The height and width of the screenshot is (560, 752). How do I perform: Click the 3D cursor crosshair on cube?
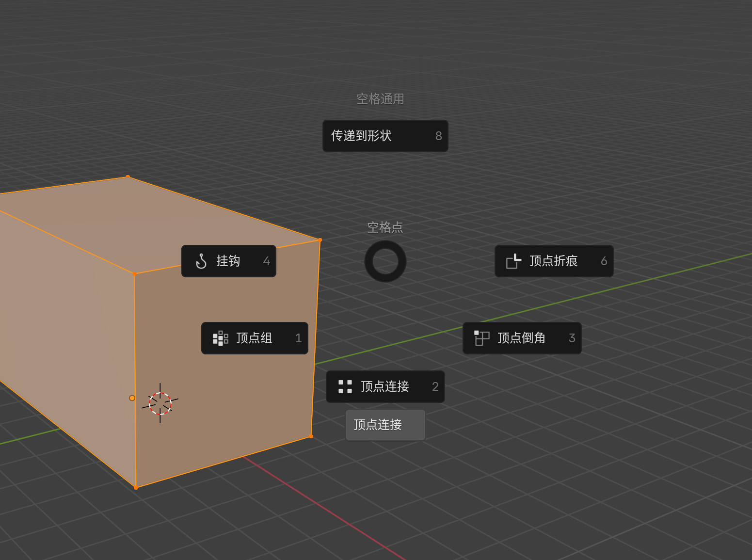[x=160, y=403]
